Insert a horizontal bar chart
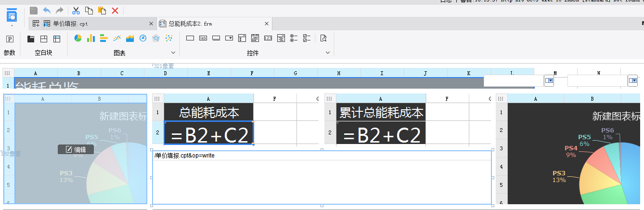644x210 pixels. [x=104, y=38]
